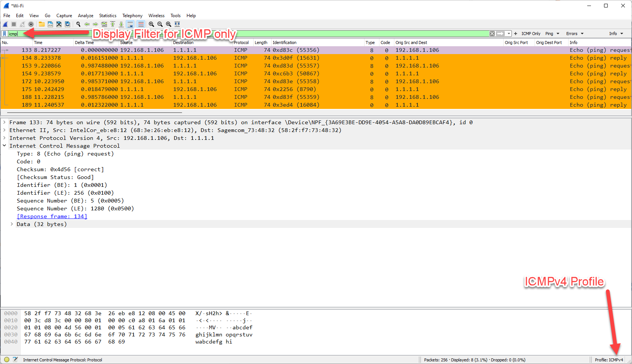Switch profiles via Profile: ICMPv4 in status bar
Image resolution: width=632 pixels, height=364 pixels.
[x=610, y=360]
